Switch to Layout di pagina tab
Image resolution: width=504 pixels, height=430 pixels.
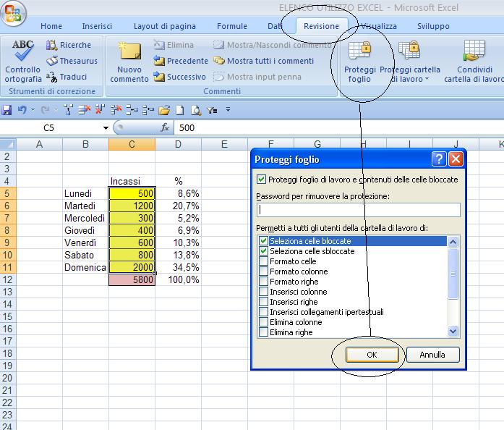coord(165,26)
